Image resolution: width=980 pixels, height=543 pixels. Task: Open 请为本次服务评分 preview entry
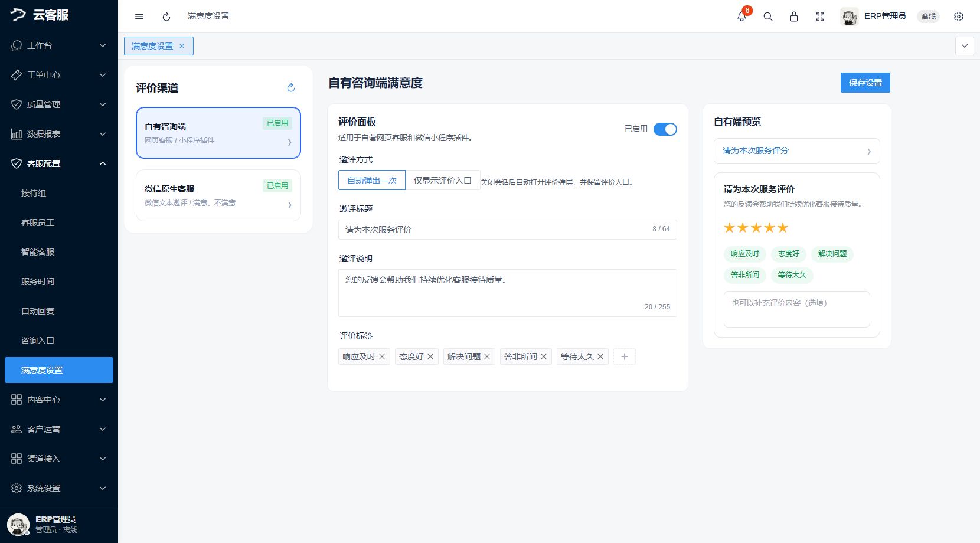797,151
